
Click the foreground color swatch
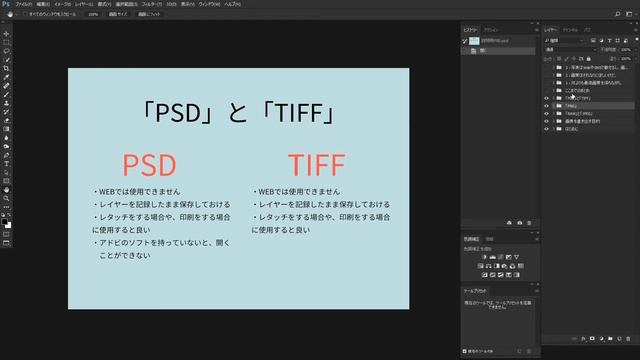[4, 222]
